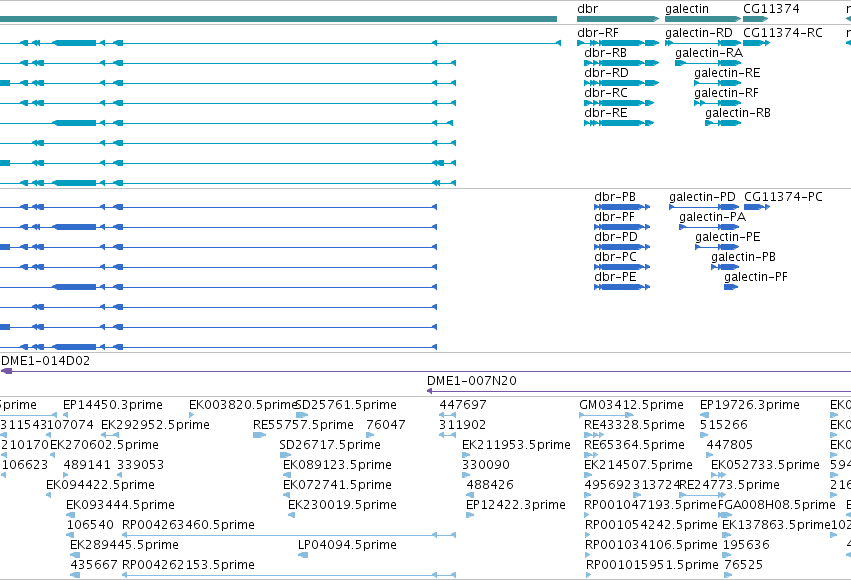The image size is (851, 580).
Task: Pick EST EK072741.5prime
Action: [x=337, y=485]
